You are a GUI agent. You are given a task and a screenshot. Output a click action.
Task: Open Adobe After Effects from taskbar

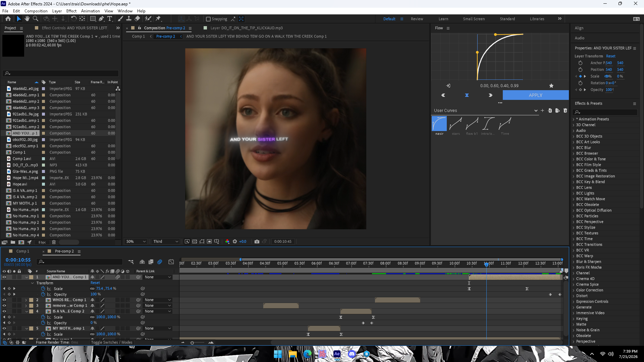click(x=337, y=354)
